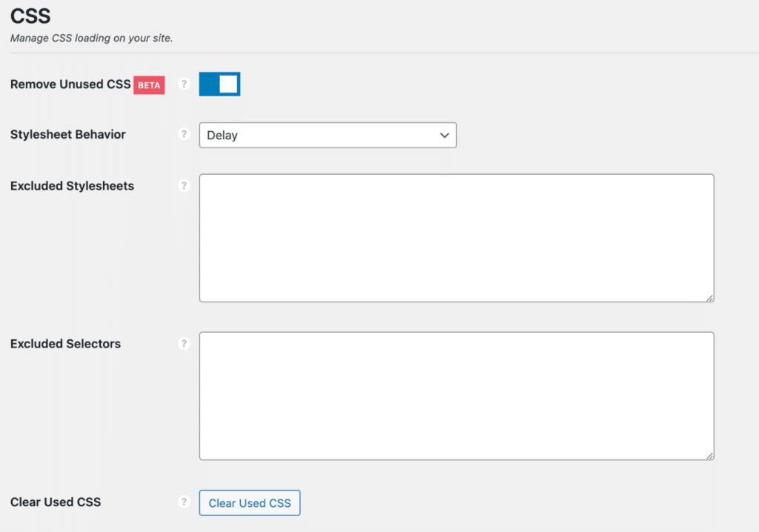The image size is (759, 532).
Task: Open the Remove Unused CSS help tooltip
Action: [184, 84]
